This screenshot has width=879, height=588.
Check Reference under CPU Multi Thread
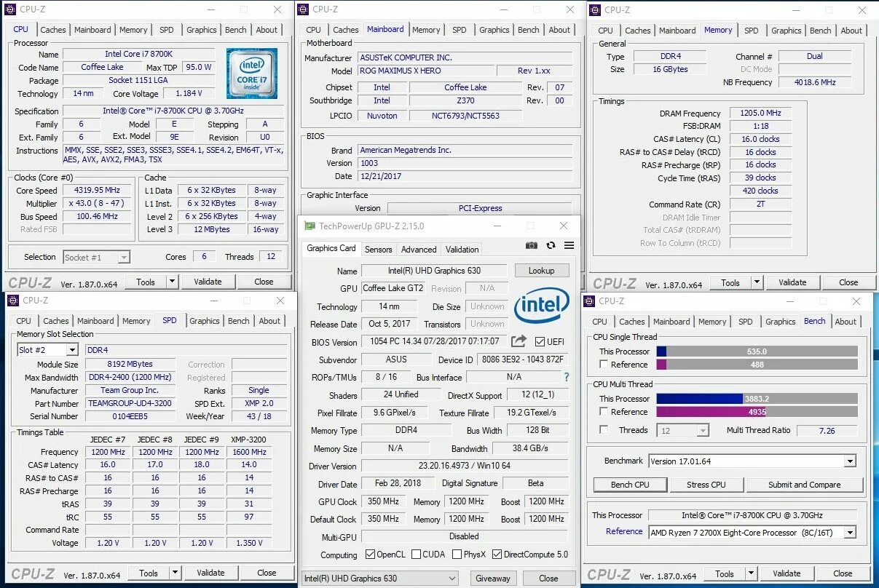tap(604, 412)
